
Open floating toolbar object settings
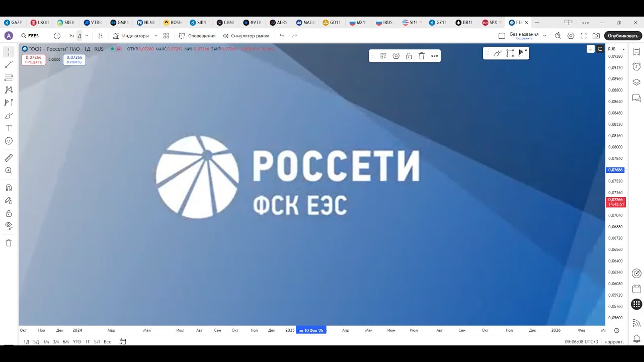point(396,56)
